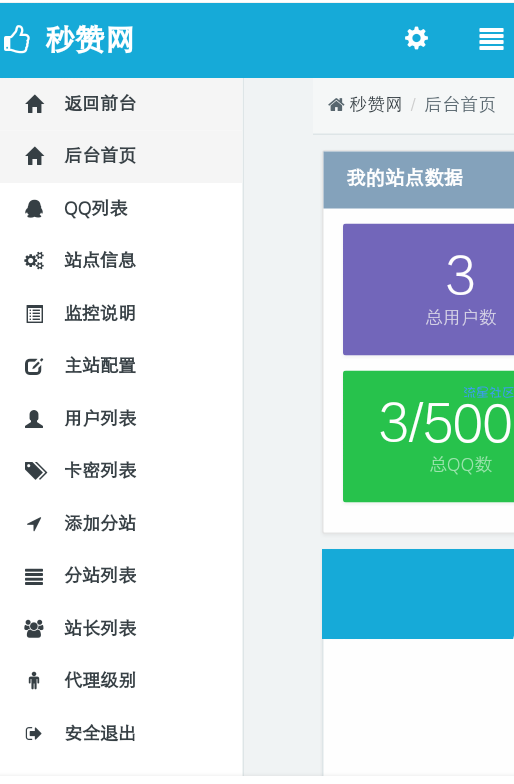Open the 主站配置 menu item
Viewport: 514px width, 784px height.
coord(122,366)
